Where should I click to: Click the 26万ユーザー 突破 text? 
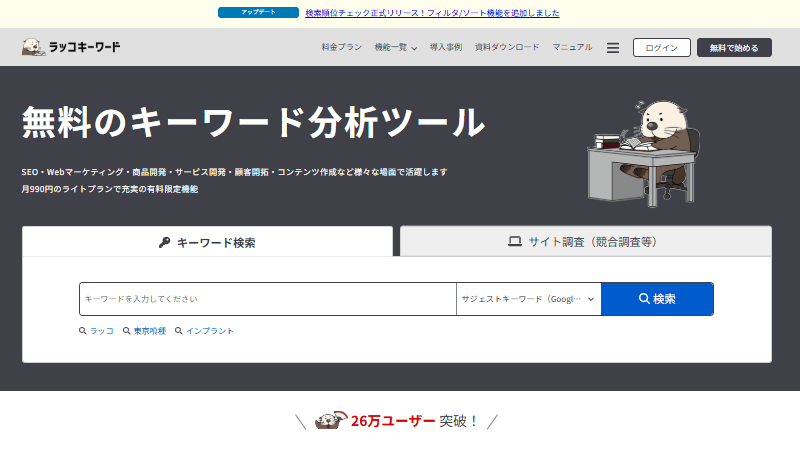tap(414, 421)
